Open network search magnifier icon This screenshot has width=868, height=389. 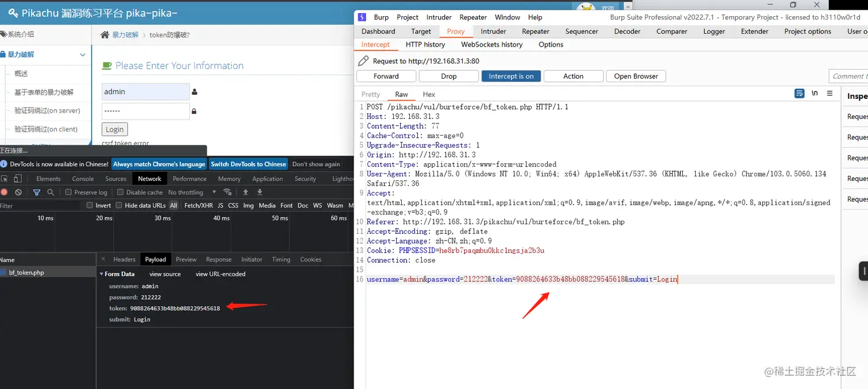click(51, 192)
